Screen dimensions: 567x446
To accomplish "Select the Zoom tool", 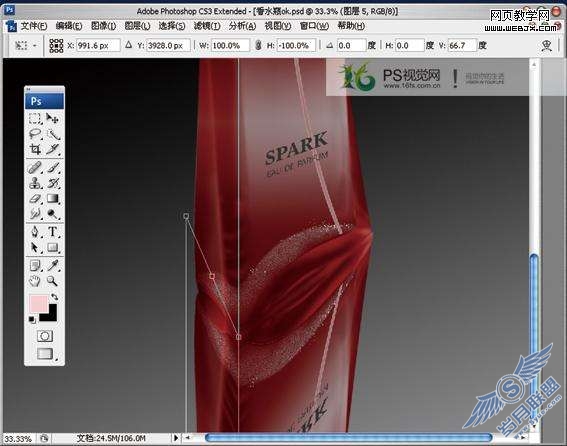I will click(52, 281).
